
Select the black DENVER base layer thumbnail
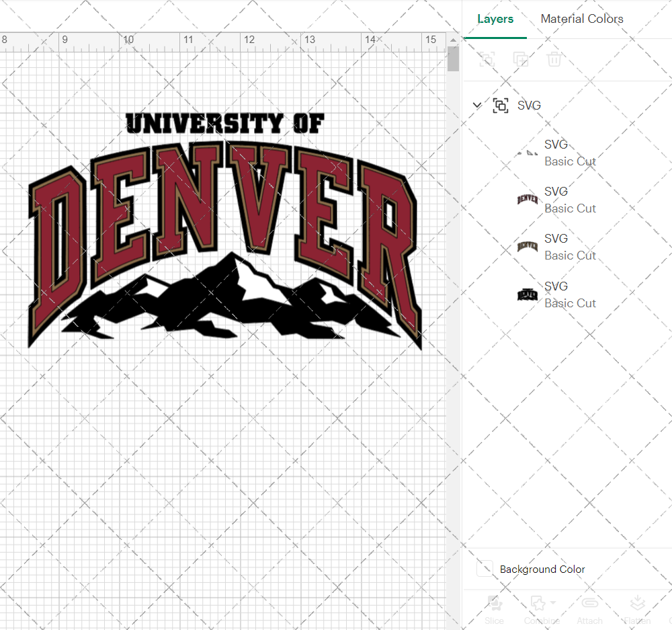point(527,294)
